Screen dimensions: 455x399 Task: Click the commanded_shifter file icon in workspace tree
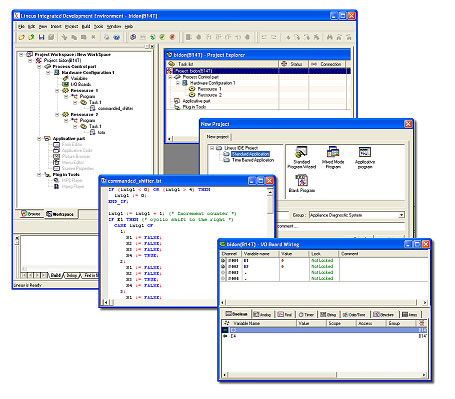tap(93, 108)
